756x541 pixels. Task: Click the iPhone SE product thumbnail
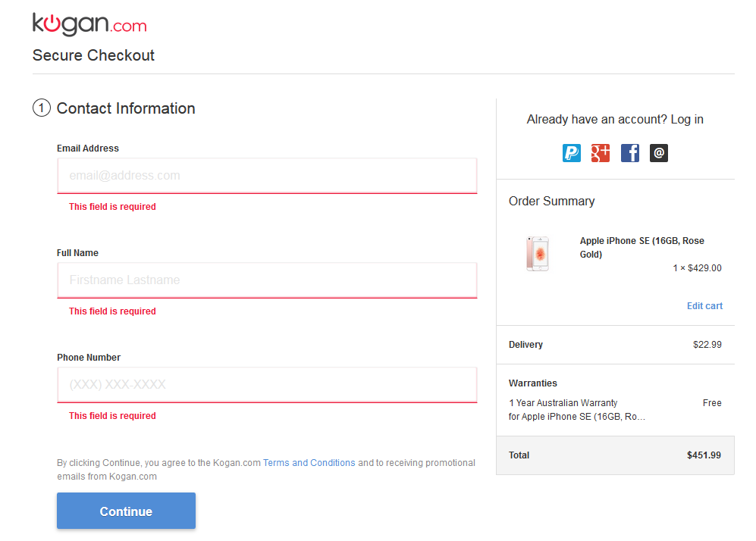pos(538,253)
